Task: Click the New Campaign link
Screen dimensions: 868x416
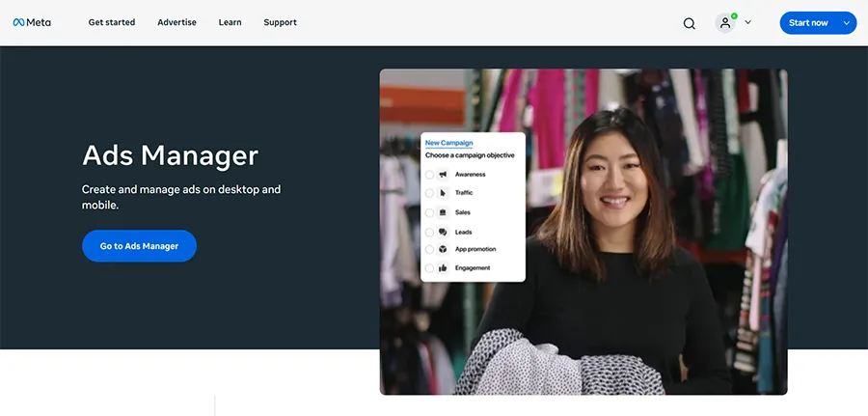Action: (x=448, y=143)
